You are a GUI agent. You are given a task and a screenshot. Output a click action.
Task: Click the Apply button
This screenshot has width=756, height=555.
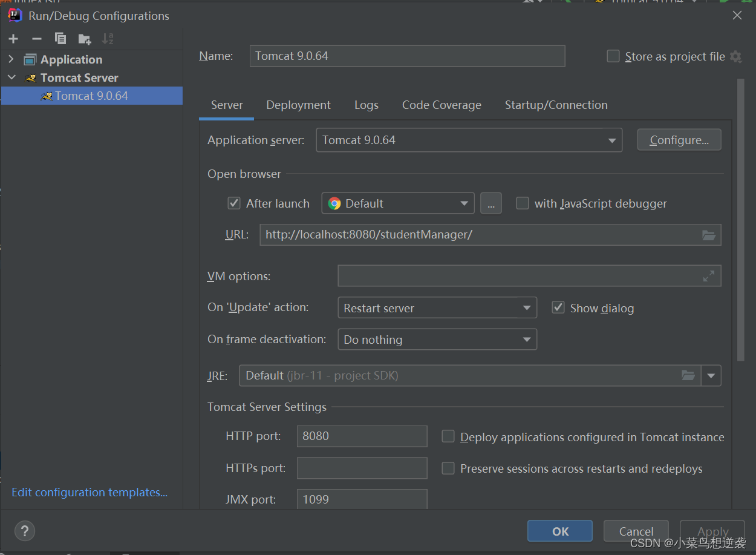[712, 531]
